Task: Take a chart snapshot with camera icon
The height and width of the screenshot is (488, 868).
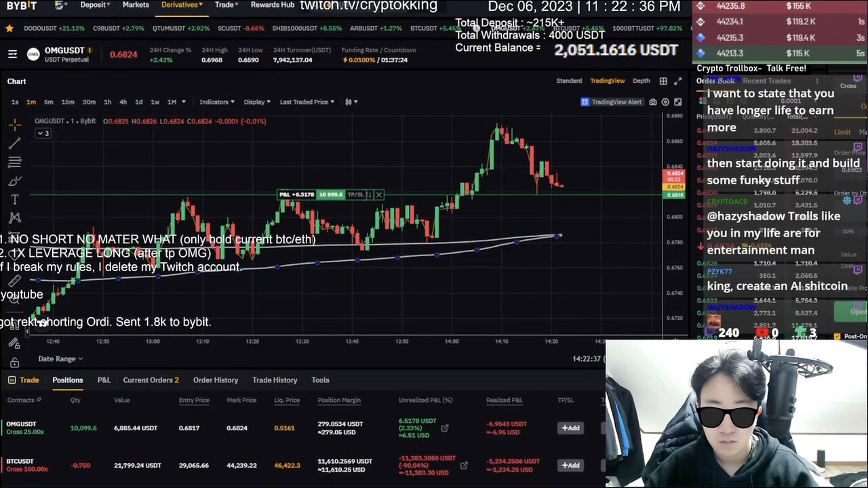Action: tap(652, 102)
